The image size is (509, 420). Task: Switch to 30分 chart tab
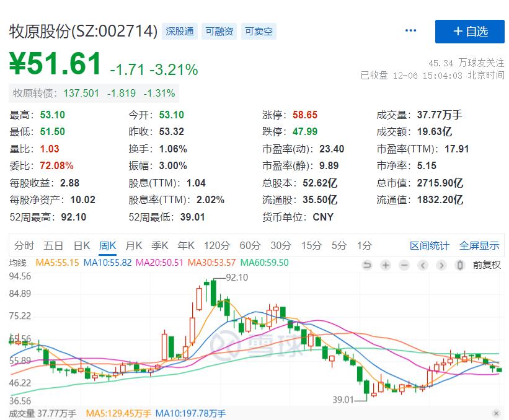[x=281, y=245]
